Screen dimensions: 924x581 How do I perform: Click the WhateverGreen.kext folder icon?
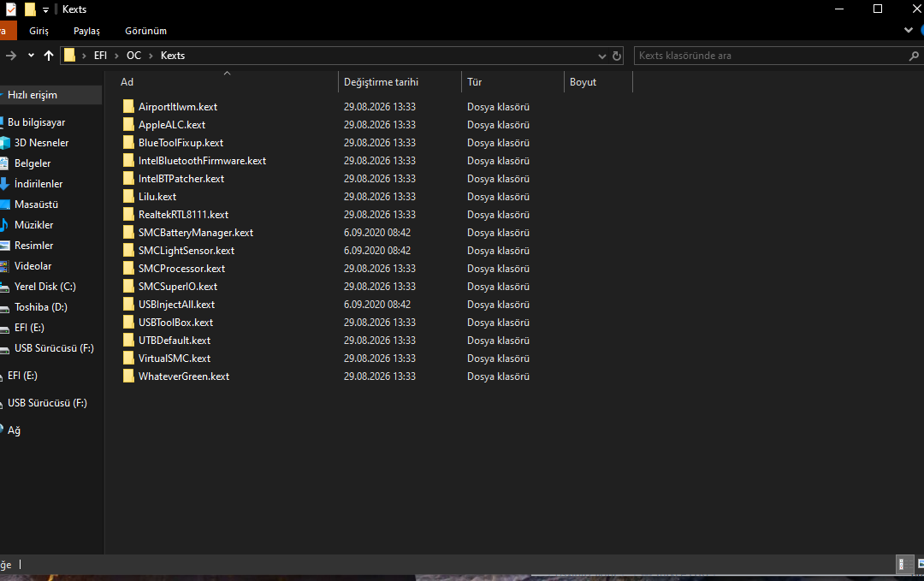pyautogui.click(x=128, y=376)
